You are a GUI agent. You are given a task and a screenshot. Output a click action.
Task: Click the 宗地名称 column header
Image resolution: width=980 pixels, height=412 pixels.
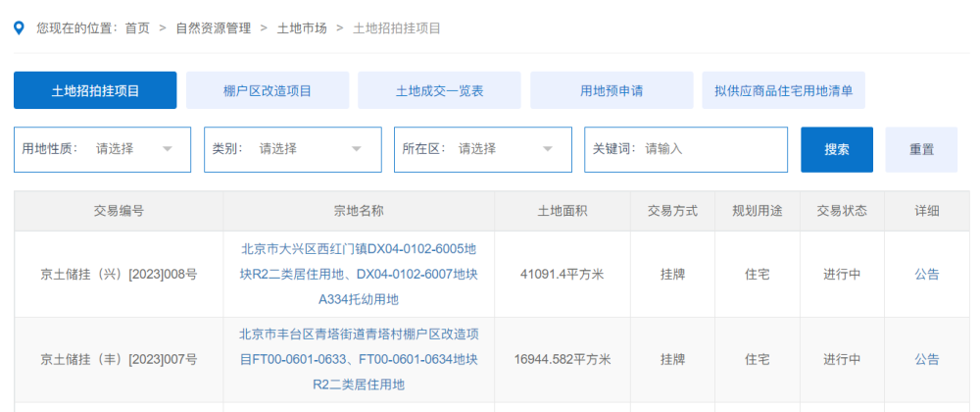tap(359, 211)
